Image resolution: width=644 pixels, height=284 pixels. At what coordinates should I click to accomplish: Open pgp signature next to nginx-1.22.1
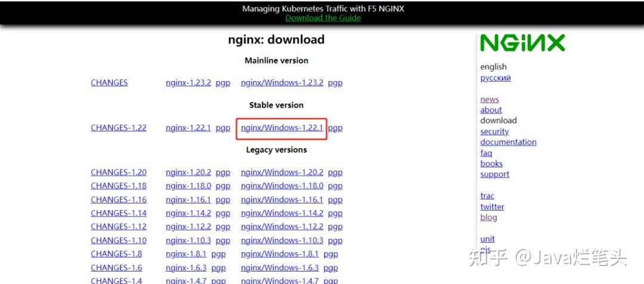[x=223, y=128]
